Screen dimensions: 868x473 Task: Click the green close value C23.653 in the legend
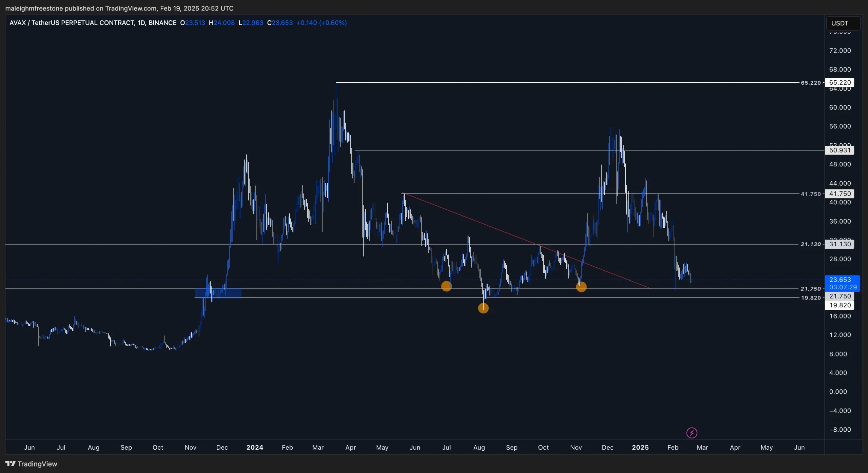click(x=280, y=23)
